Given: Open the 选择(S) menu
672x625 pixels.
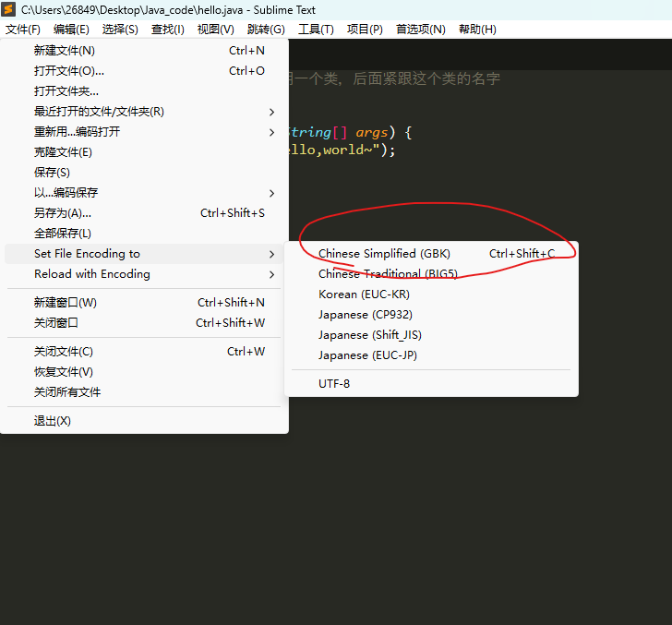Looking at the screenshot, I should pyautogui.click(x=120, y=30).
